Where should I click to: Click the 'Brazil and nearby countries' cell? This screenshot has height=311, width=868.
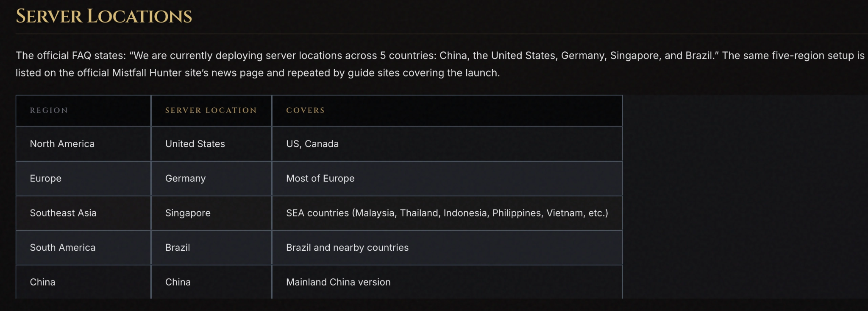click(x=447, y=248)
